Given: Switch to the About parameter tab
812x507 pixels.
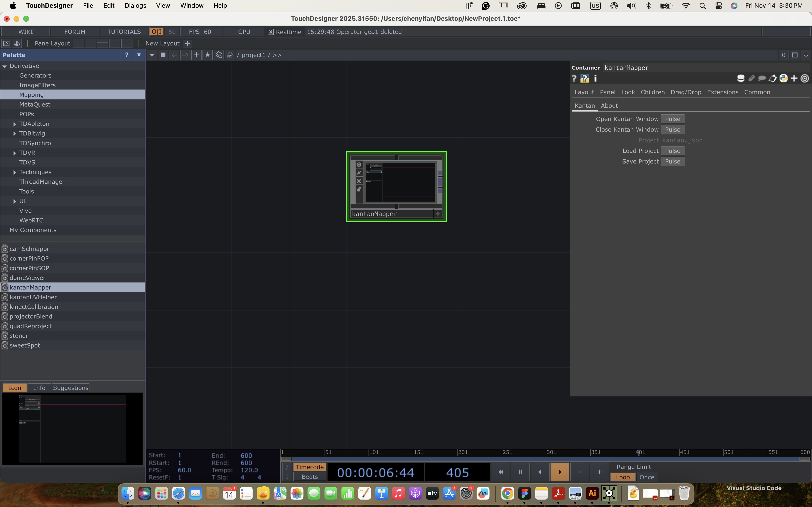Looking at the screenshot, I should tap(609, 106).
